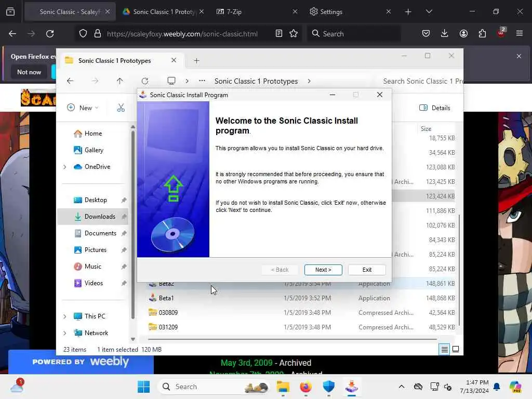Expand chevron after Sonic Classic 1 Prototypes path
The width and height of the screenshot is (532, 399).
point(309,81)
